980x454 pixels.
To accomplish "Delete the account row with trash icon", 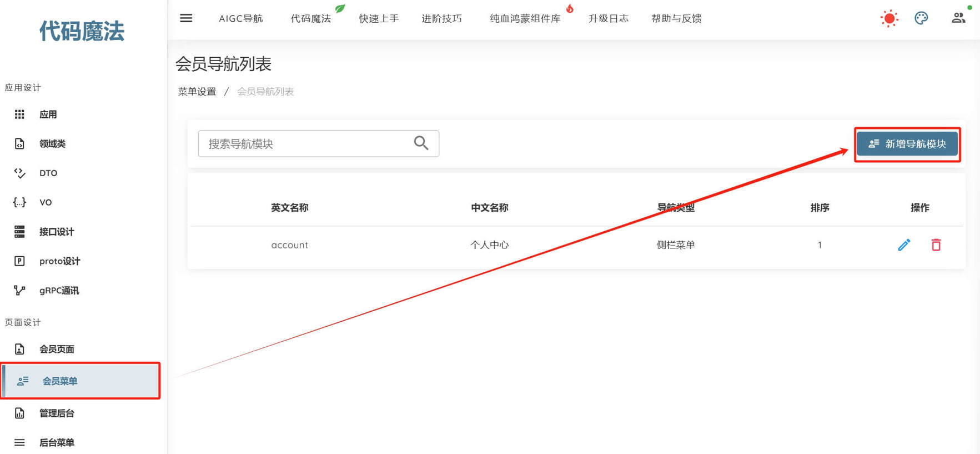I will (936, 245).
